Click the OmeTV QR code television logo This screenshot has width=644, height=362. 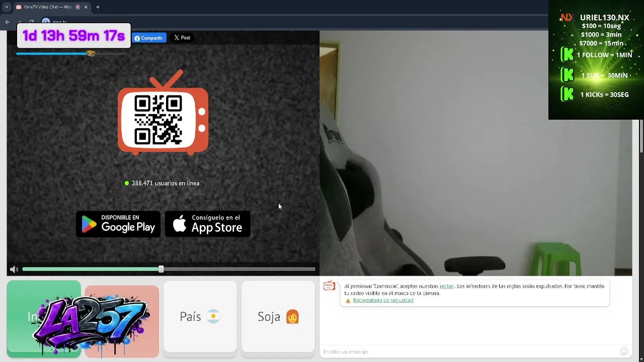[163, 113]
